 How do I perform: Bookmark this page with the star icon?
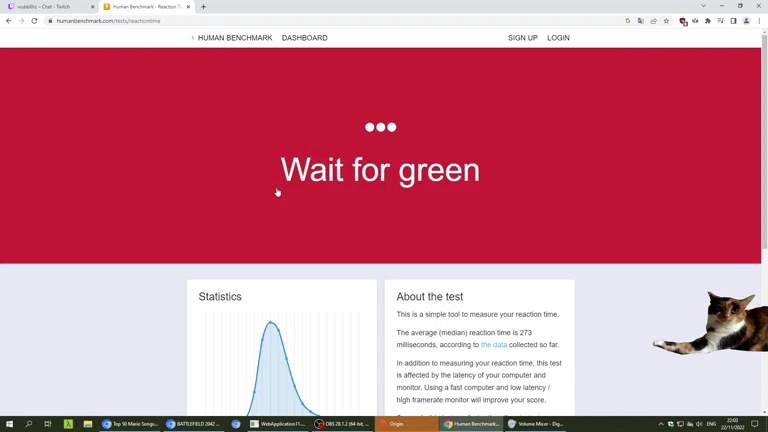[666, 21]
